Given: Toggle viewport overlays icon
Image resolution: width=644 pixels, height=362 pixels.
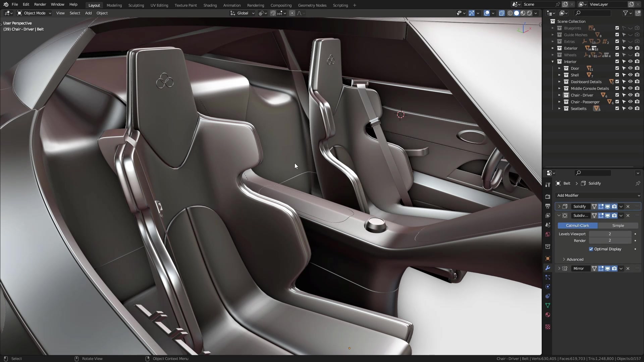Looking at the screenshot, I should (487, 13).
